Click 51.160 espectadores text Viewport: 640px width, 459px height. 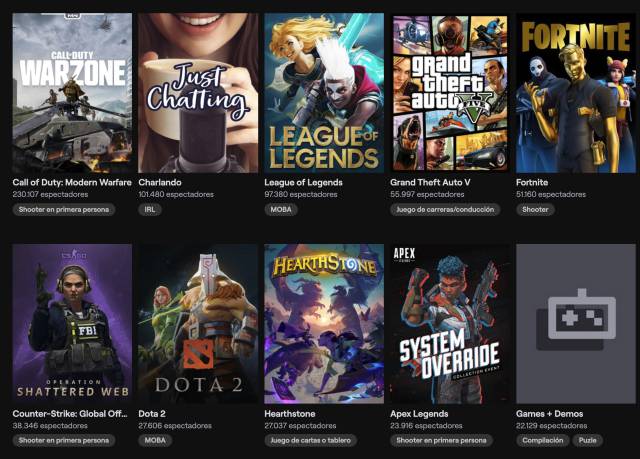[551, 194]
